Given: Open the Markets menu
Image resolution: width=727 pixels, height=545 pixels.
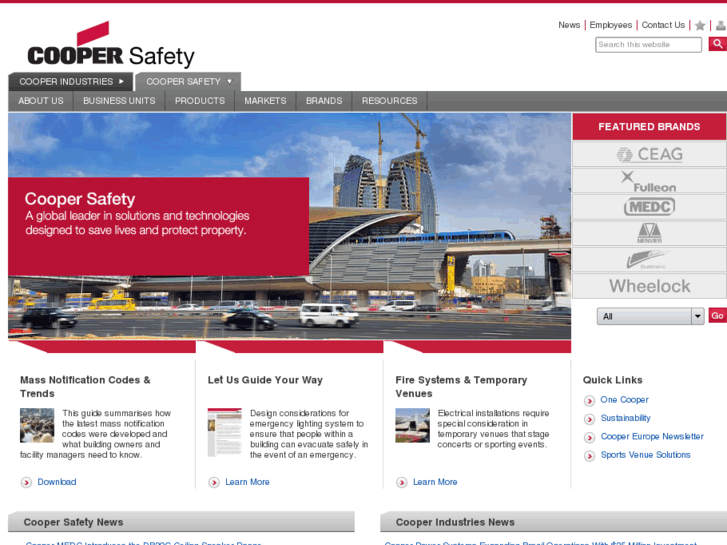Looking at the screenshot, I should (x=265, y=101).
